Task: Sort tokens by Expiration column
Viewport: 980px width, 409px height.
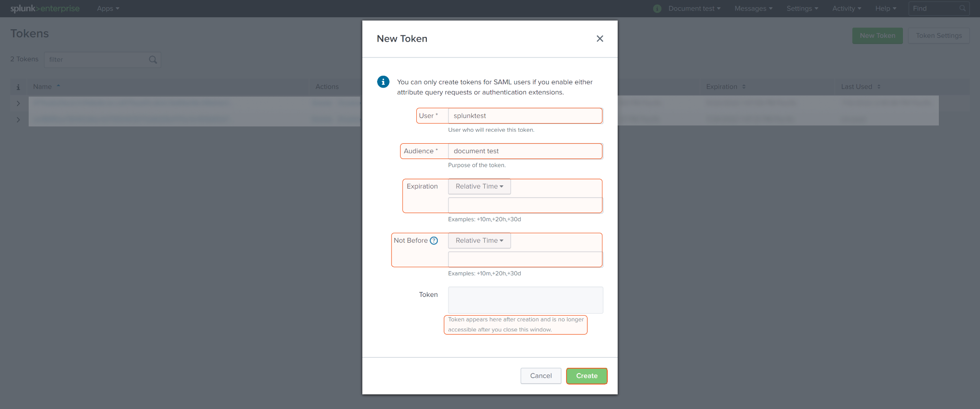Action: pos(725,87)
